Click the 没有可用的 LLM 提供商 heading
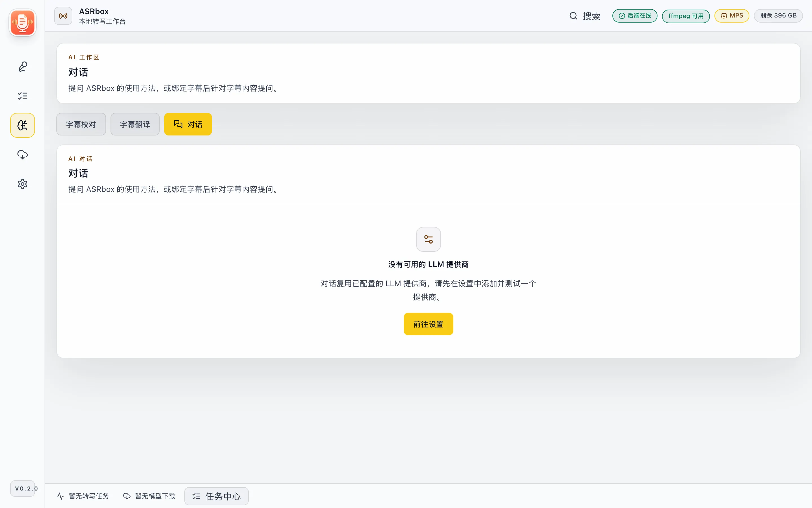812x508 pixels. [x=429, y=264]
